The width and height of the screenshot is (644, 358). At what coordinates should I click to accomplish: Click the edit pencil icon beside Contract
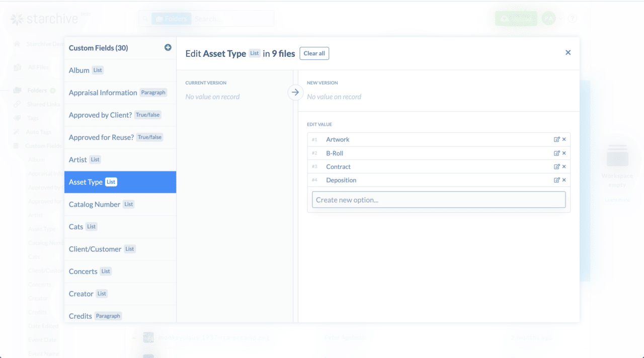click(x=557, y=166)
